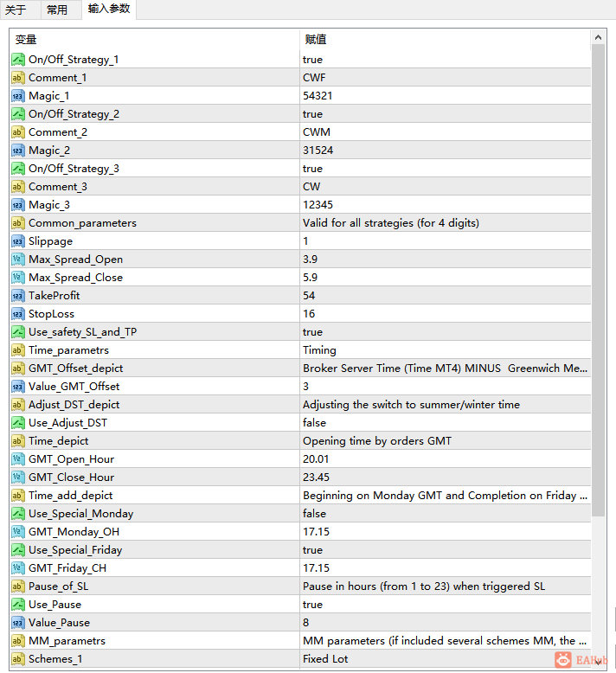Click the bool icon beside Use_safety_SL_and_TP
This screenshot has height=673, width=616.
pos(18,332)
